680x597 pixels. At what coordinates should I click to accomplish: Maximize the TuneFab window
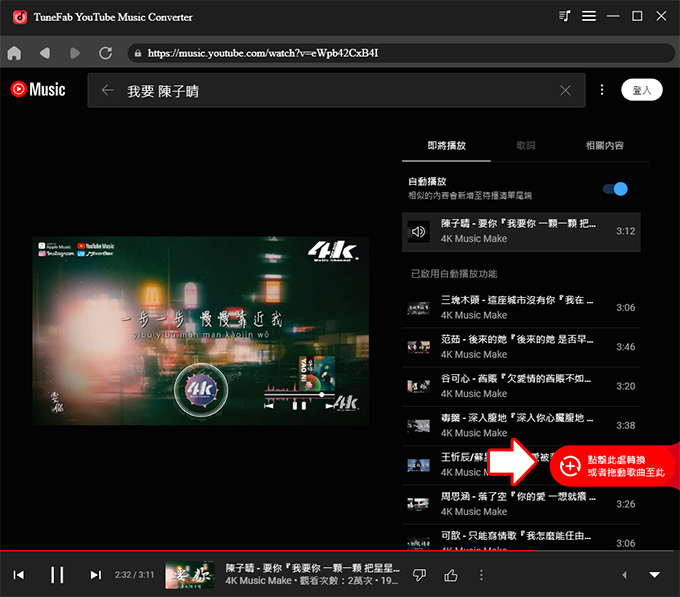coord(637,16)
